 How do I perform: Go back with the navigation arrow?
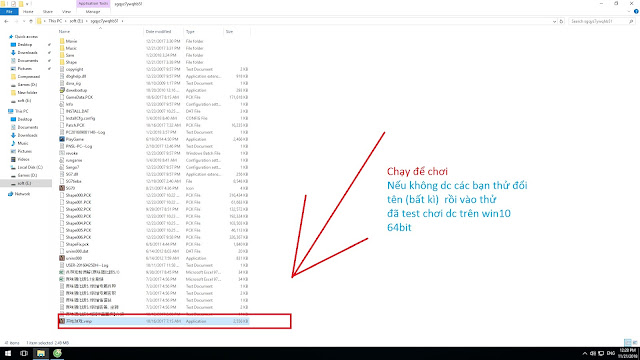6,21
